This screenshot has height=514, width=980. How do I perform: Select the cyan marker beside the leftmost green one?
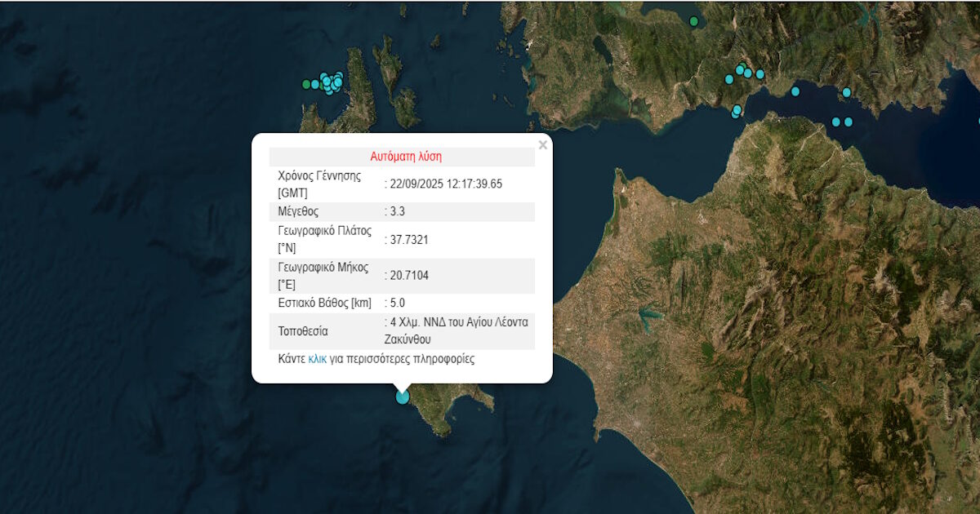pos(315,84)
